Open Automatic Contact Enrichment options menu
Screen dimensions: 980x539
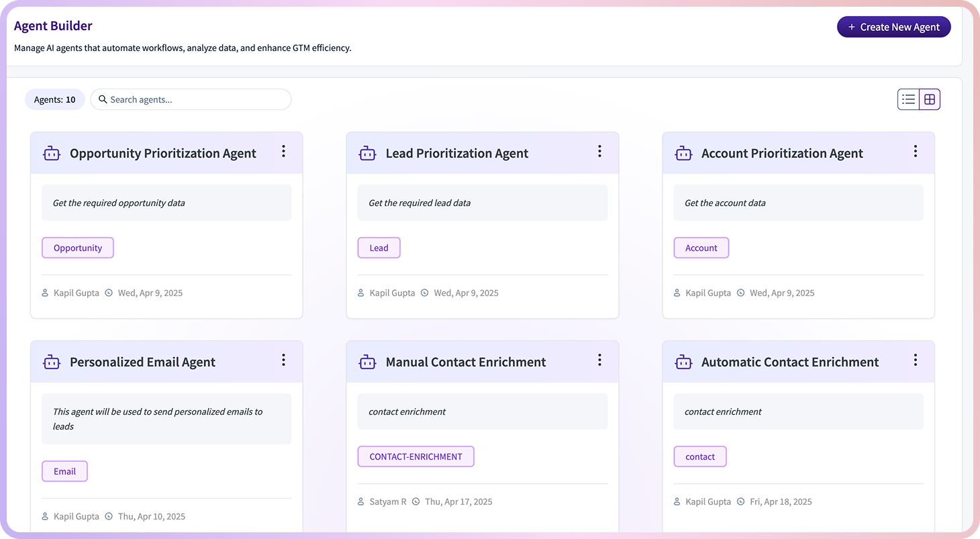tap(915, 360)
